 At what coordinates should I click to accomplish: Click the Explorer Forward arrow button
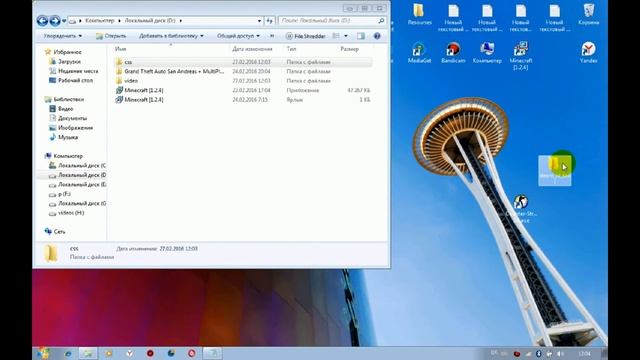coord(55,20)
